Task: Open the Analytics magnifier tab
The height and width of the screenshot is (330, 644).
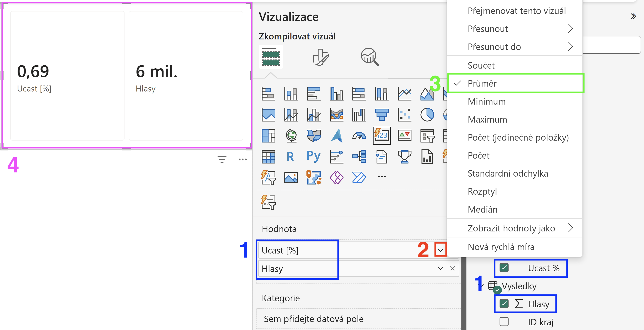Action: [x=369, y=57]
